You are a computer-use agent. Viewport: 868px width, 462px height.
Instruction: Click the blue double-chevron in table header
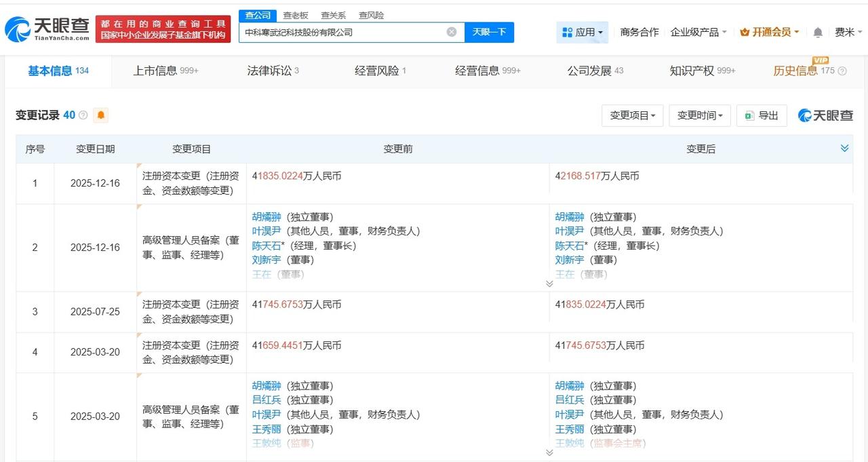[844, 147]
